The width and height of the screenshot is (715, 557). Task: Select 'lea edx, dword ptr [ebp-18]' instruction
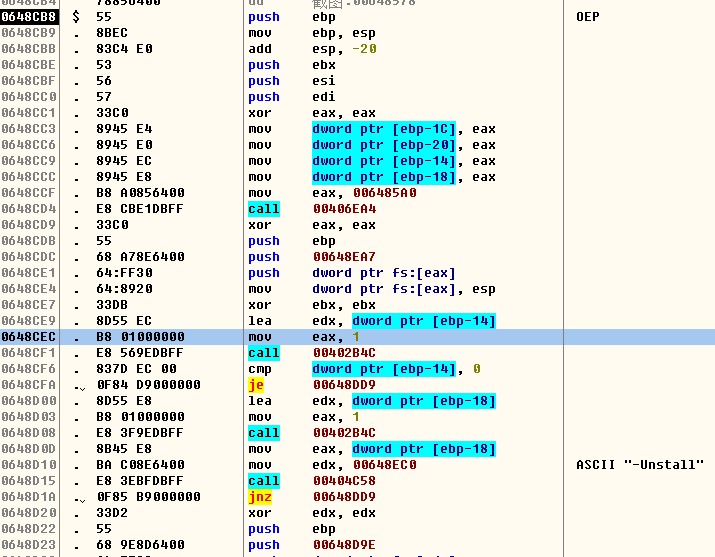tap(372, 401)
